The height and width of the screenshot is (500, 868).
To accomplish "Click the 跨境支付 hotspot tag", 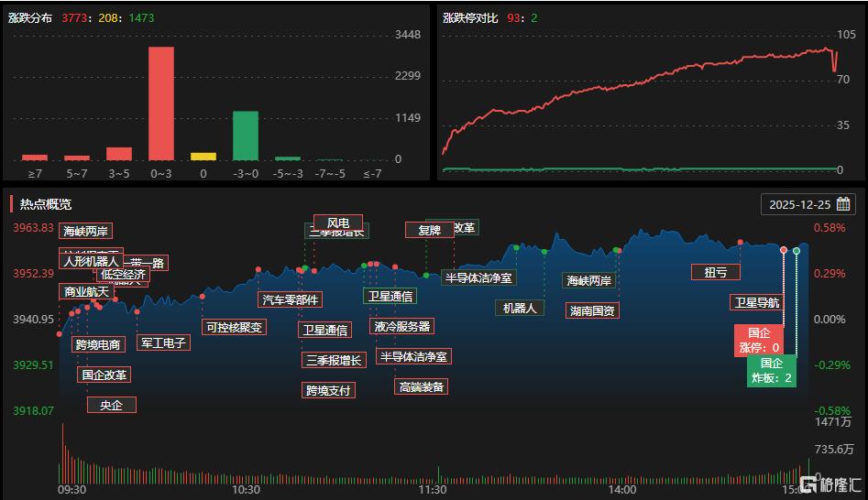I will 328,390.
